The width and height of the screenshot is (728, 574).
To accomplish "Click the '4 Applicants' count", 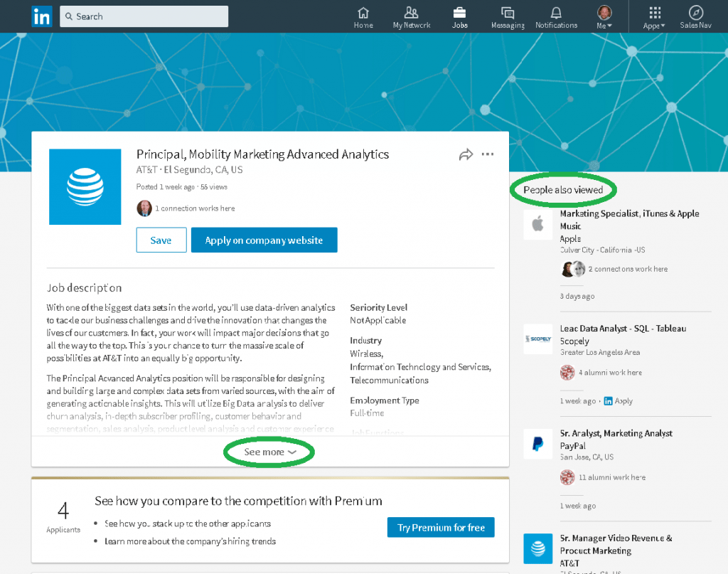I will tap(63, 517).
